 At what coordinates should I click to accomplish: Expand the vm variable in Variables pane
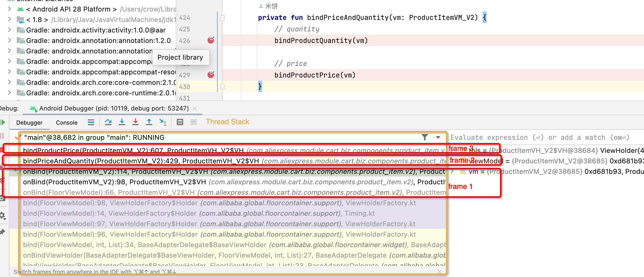coord(452,171)
